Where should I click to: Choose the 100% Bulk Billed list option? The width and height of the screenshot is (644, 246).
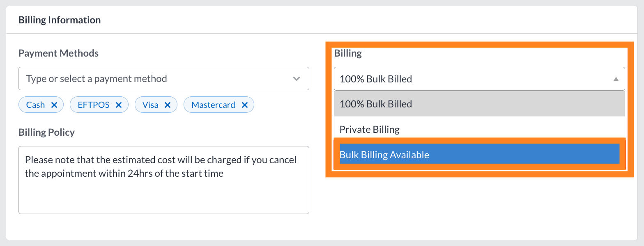click(479, 104)
